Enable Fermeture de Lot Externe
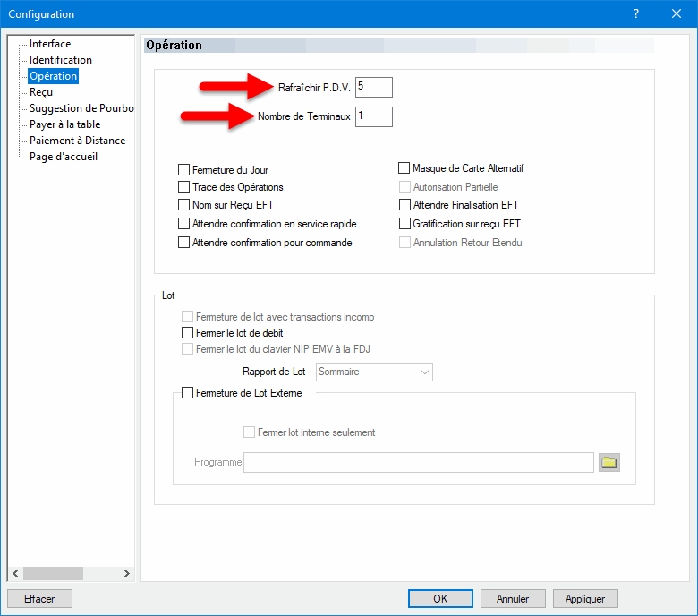Image resolution: width=698 pixels, height=616 pixels. (x=187, y=392)
